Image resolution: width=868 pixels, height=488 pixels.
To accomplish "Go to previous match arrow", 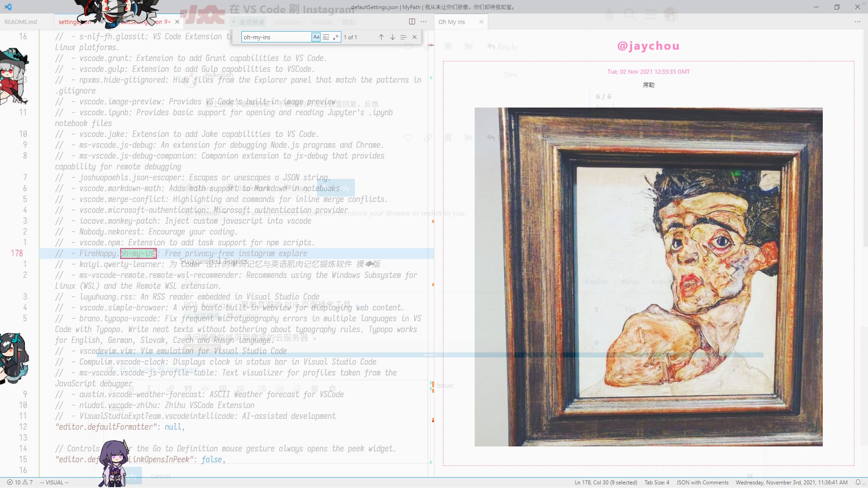I will pyautogui.click(x=381, y=37).
